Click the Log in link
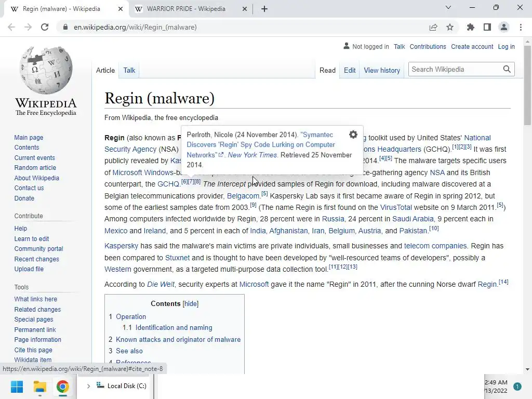532x399 pixels. tap(506, 46)
